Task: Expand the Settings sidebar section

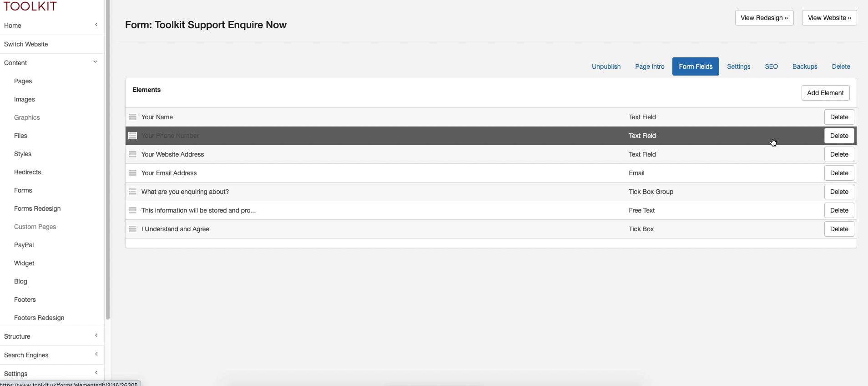Action: coord(96,373)
